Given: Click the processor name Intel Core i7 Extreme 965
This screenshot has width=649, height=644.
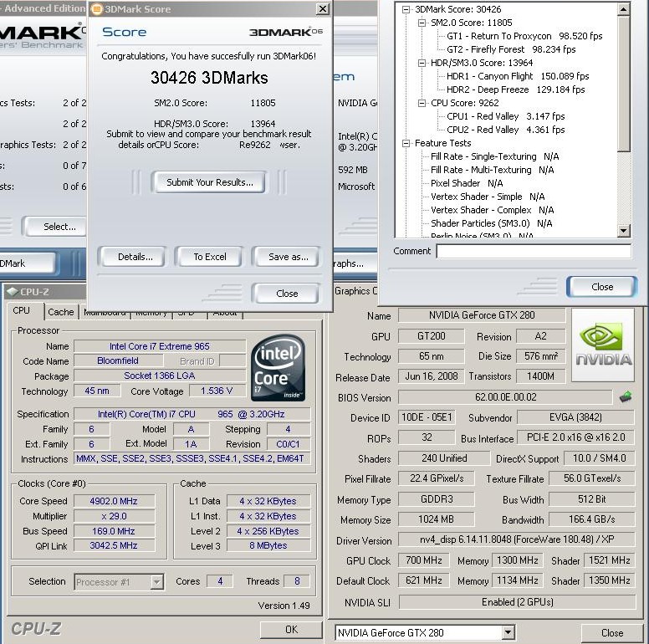Looking at the screenshot, I should 160,346.
